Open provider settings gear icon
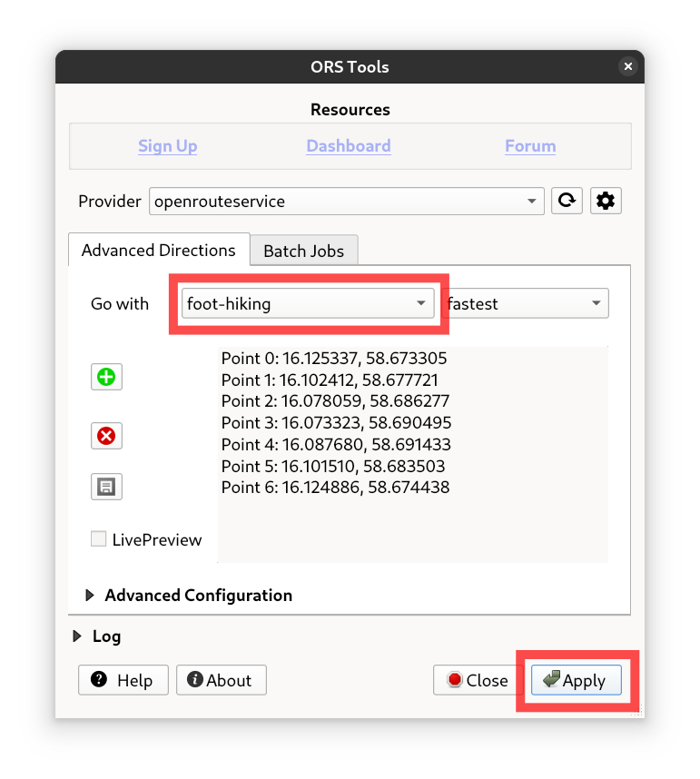Image resolution: width=700 pixels, height=779 pixels. [606, 202]
